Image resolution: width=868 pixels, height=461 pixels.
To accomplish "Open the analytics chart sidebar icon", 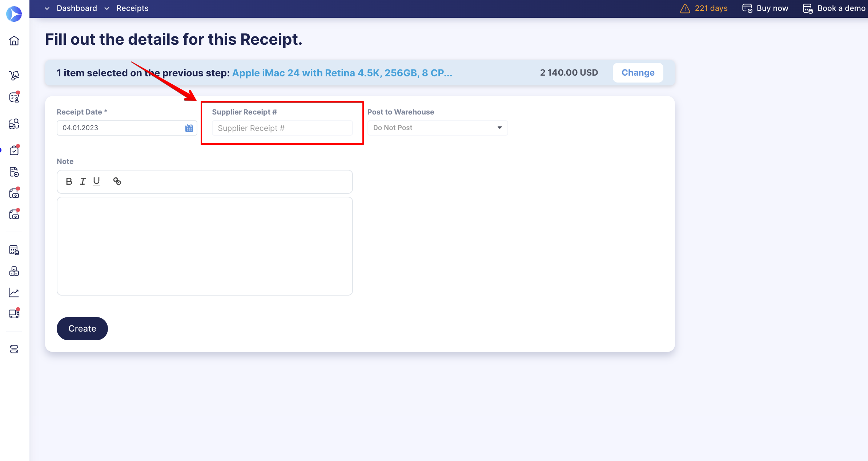I will pyautogui.click(x=14, y=293).
